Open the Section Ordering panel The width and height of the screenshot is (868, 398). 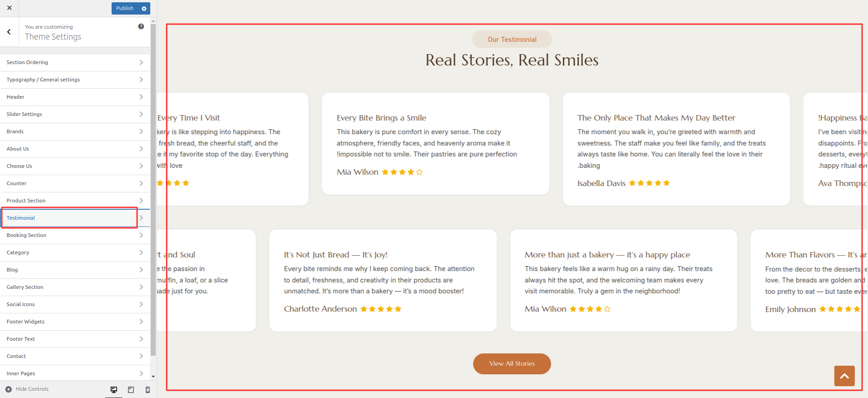coord(74,62)
